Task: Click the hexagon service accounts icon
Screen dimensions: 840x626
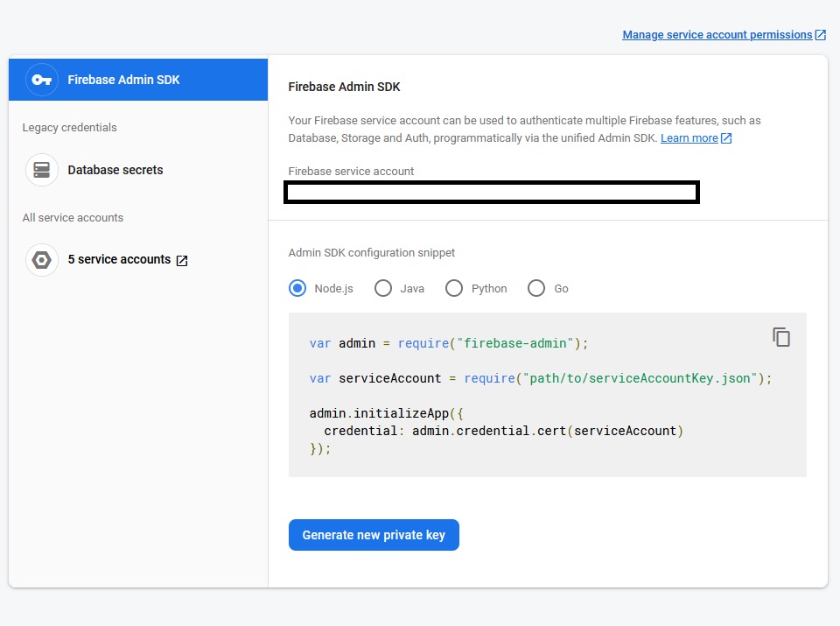Action: click(x=42, y=260)
